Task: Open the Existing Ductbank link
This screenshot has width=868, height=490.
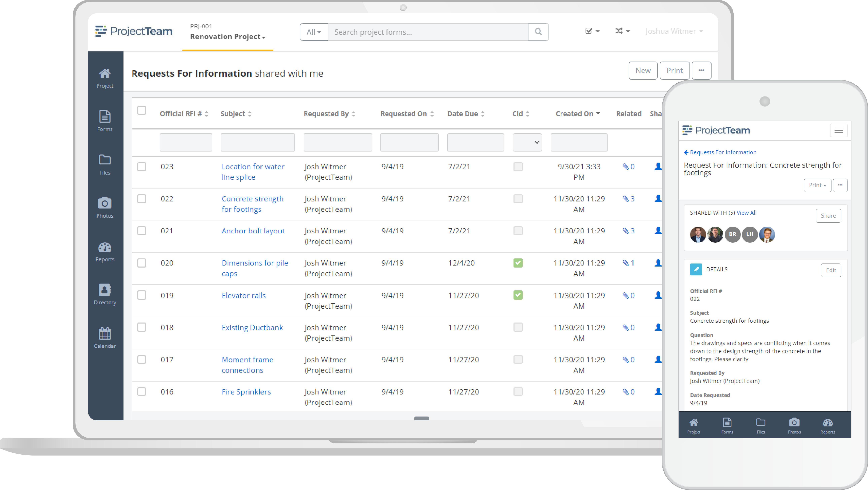Action: (252, 327)
